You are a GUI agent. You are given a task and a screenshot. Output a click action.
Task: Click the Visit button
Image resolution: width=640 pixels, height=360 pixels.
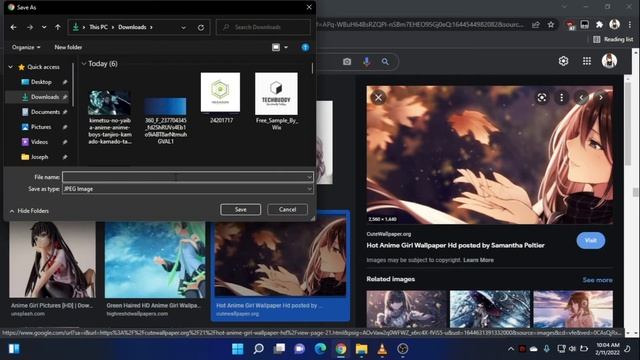[591, 240]
